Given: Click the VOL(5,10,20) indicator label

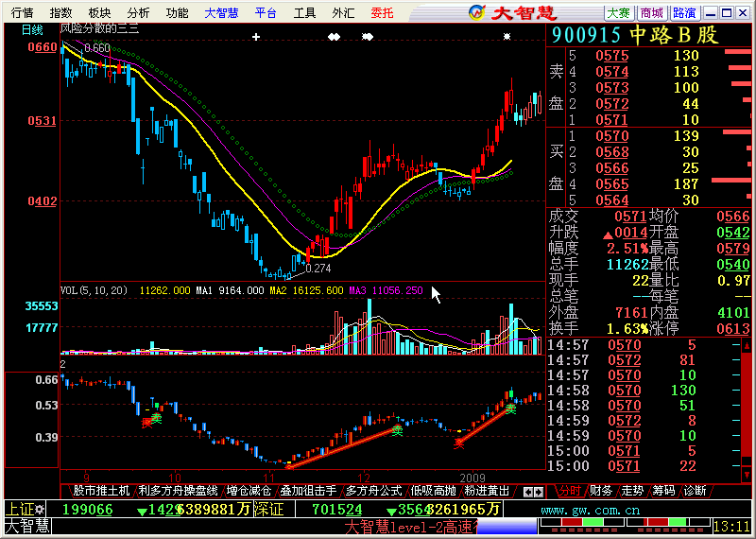Looking at the screenshot, I should click(94, 290).
